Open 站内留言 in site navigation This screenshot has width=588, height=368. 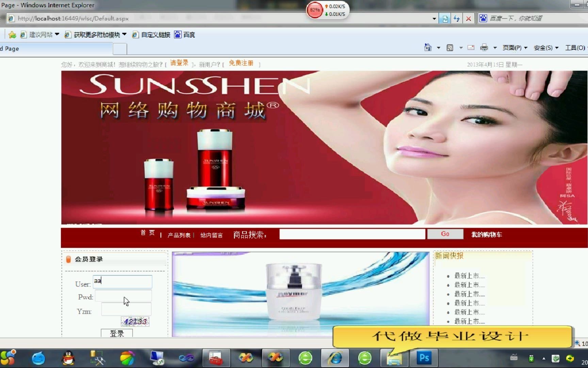pyautogui.click(x=211, y=235)
